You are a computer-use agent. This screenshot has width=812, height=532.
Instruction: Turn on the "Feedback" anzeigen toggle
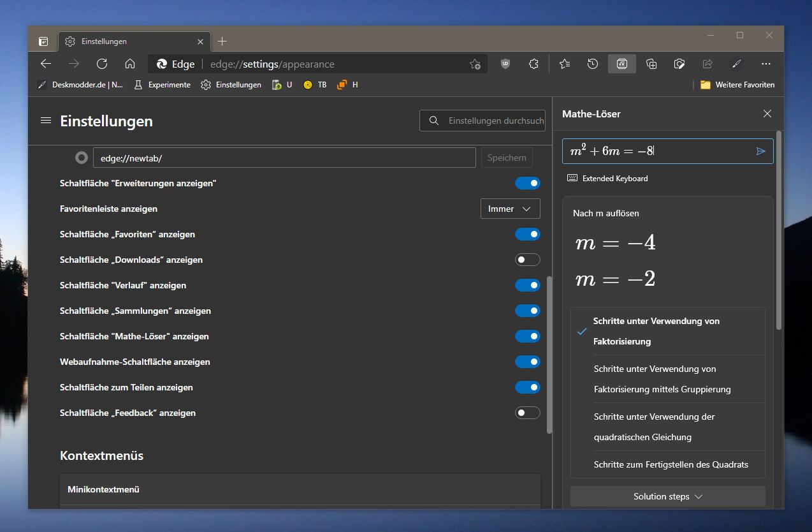tap(527, 413)
